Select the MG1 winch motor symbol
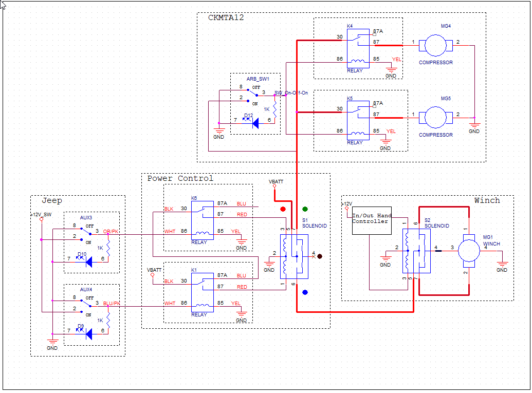The height and width of the screenshot is (393, 532). tap(469, 251)
